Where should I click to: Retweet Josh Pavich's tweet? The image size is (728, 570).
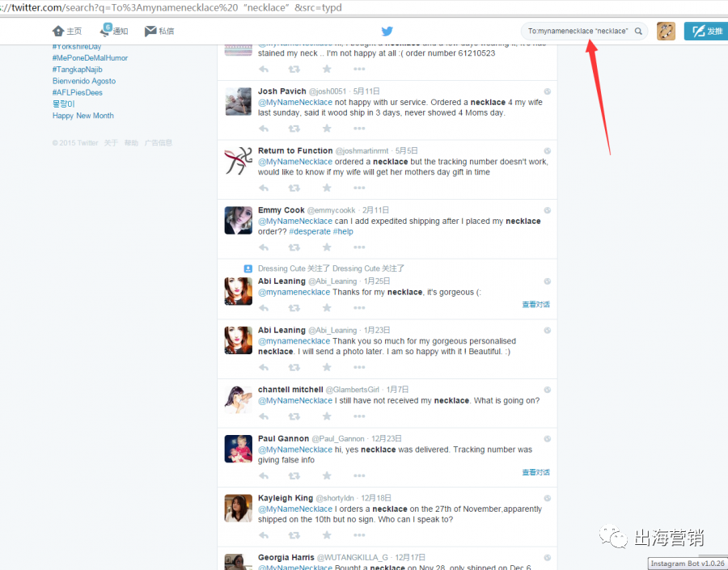pyautogui.click(x=294, y=129)
